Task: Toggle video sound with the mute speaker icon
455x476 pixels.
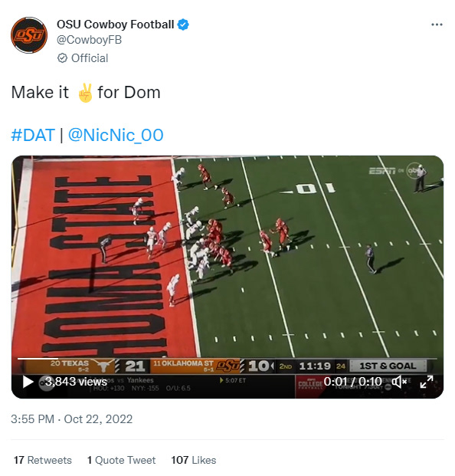Action: 399,382
